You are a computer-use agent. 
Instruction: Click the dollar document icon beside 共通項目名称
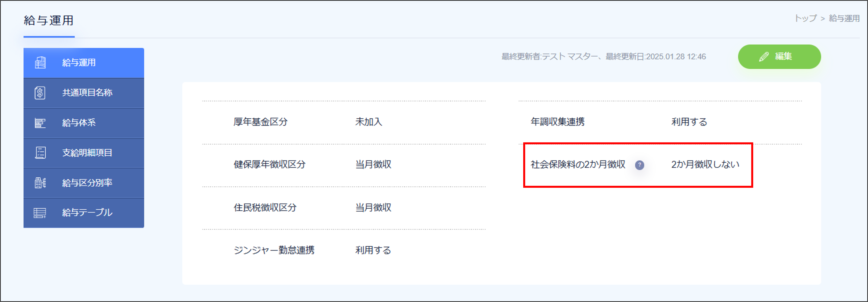point(40,92)
